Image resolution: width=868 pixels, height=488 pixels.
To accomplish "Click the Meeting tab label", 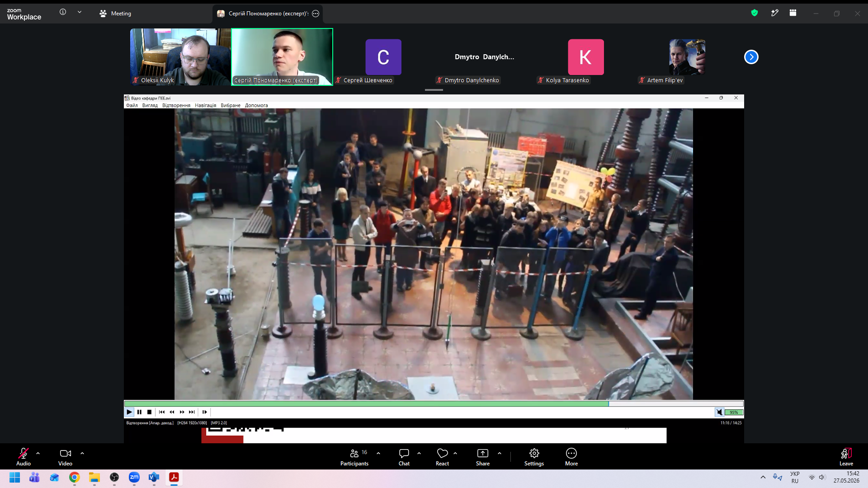I will click(x=115, y=14).
